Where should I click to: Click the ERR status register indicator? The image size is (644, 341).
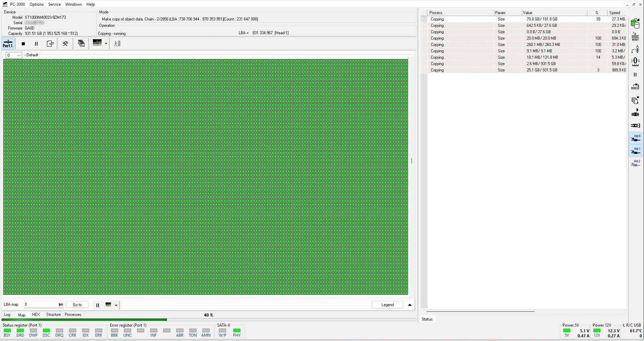pyautogui.click(x=99, y=333)
